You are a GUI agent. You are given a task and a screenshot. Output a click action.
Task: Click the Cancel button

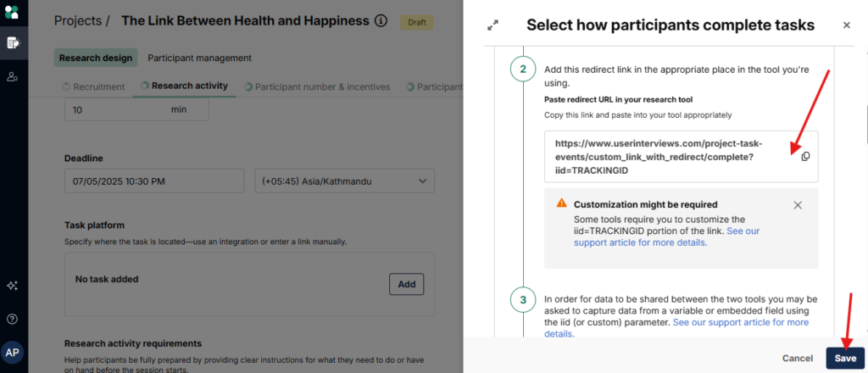[798, 358]
